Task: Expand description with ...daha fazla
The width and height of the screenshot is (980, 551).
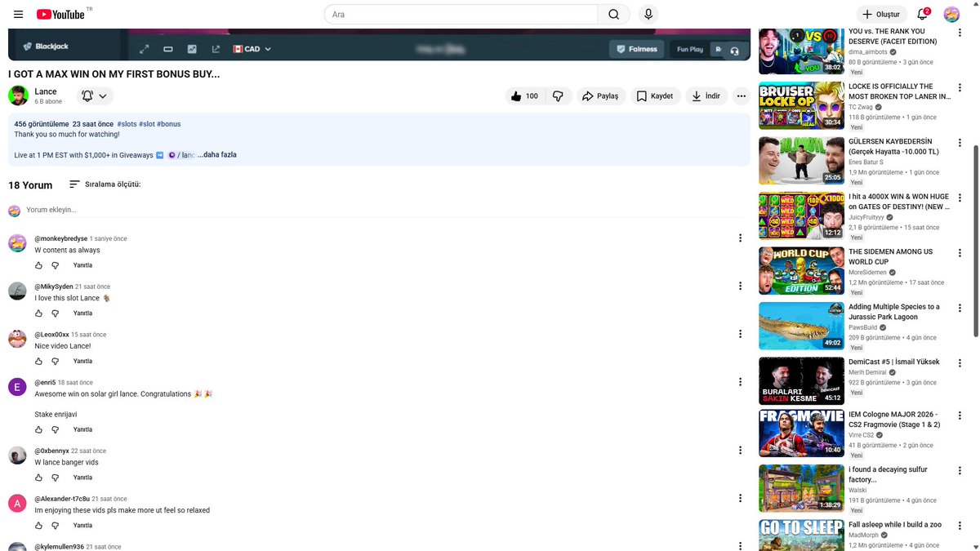Action: pyautogui.click(x=217, y=154)
